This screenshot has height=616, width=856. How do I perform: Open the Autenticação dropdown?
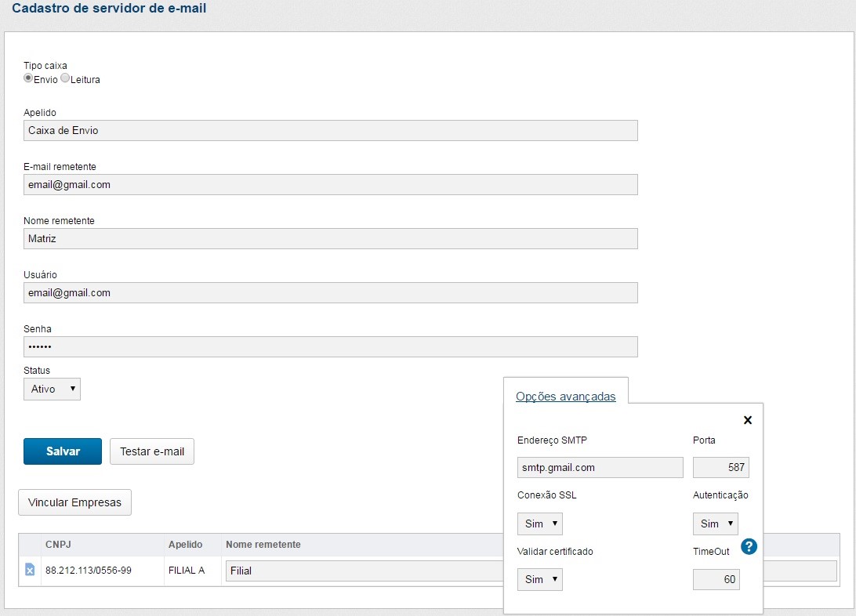pyautogui.click(x=715, y=524)
